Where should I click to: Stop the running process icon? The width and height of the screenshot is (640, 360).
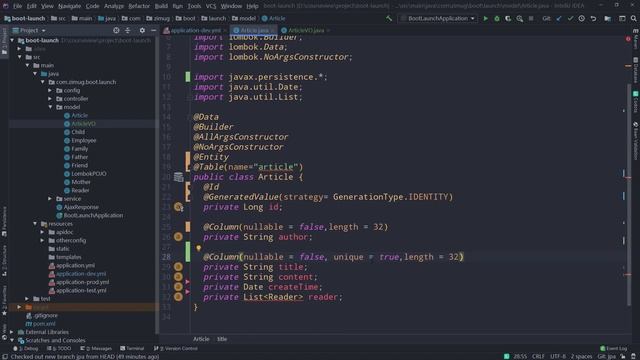(531, 18)
